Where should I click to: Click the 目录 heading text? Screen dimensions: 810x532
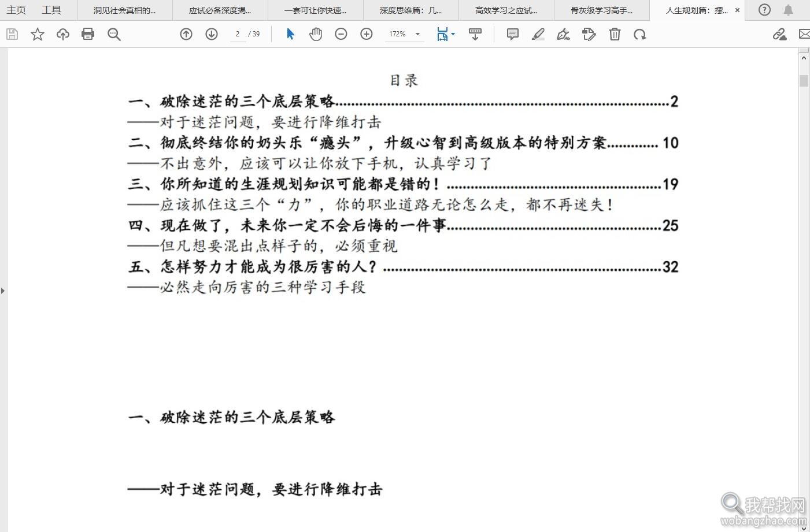[x=404, y=80]
